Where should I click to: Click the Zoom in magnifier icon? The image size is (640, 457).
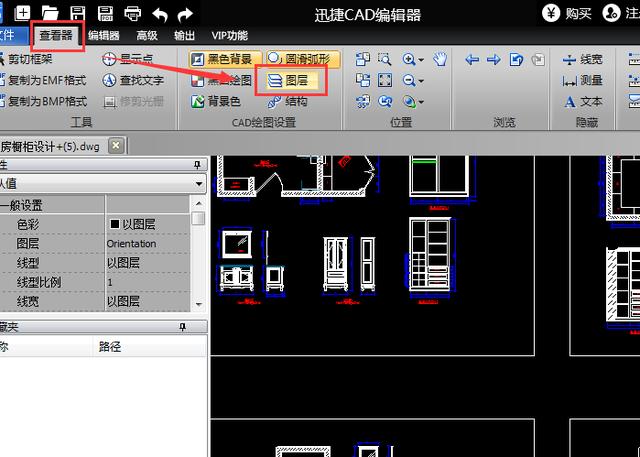click(x=409, y=60)
